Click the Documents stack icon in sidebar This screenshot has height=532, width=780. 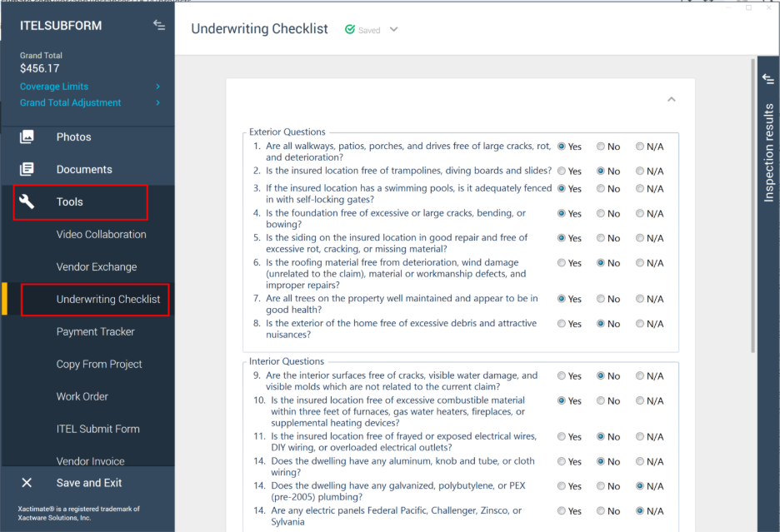[x=27, y=169]
